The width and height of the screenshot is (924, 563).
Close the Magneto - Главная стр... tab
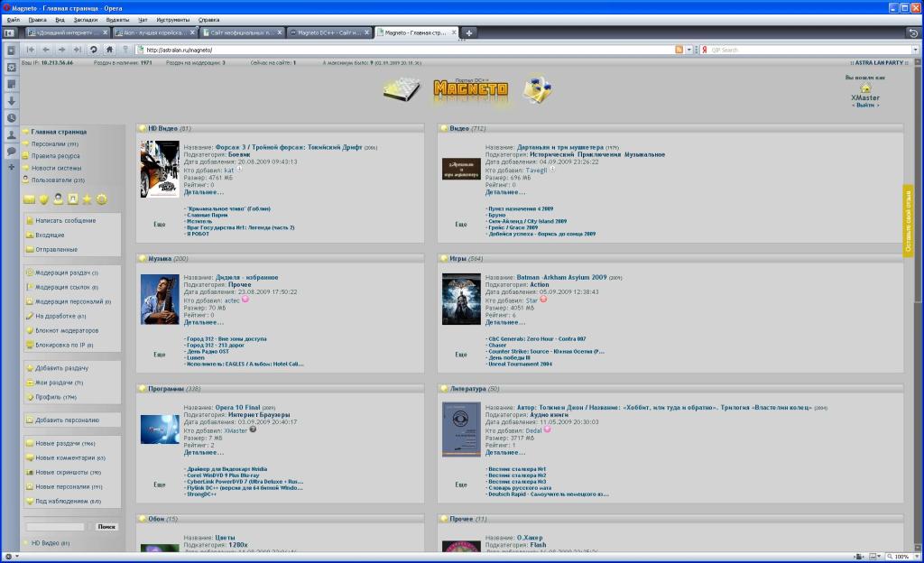click(x=454, y=33)
